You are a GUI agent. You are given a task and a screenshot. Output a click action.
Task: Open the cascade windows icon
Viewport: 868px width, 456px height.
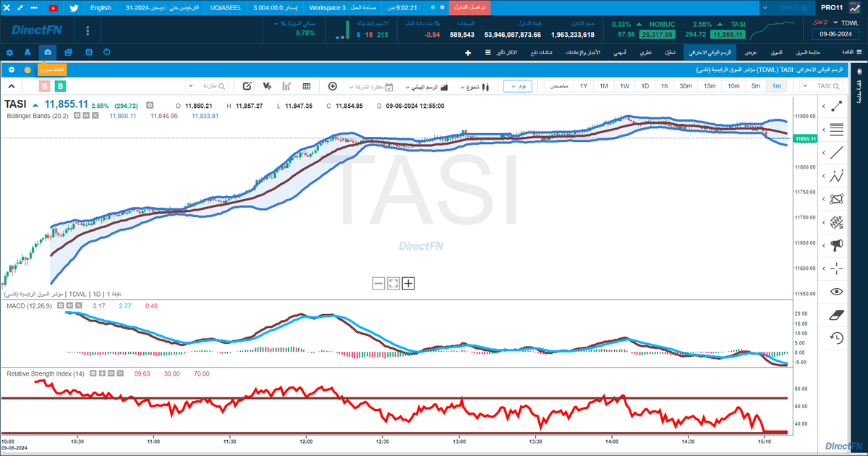point(68,52)
